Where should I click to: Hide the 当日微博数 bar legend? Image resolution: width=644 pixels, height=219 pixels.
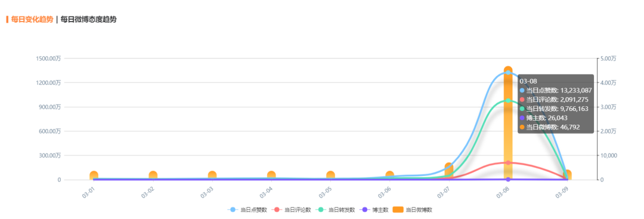(413, 209)
